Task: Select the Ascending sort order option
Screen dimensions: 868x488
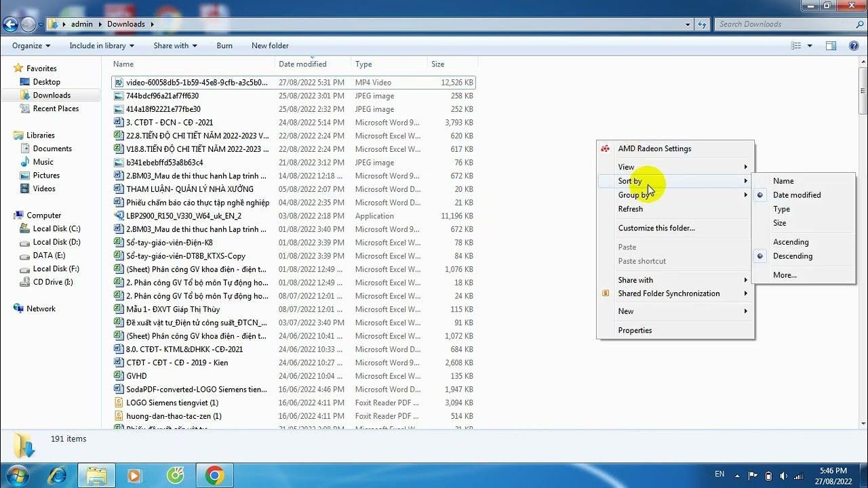Action: [x=791, y=242]
